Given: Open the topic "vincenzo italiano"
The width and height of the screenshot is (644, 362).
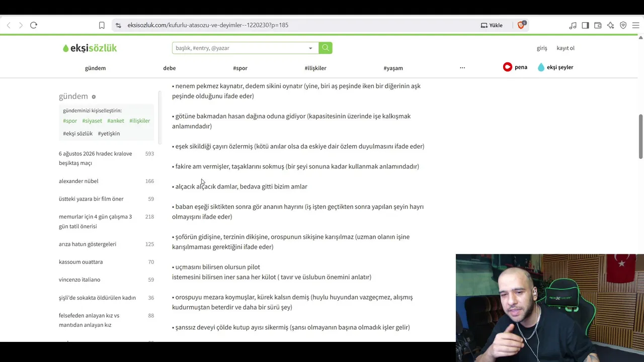Looking at the screenshot, I should point(79,280).
